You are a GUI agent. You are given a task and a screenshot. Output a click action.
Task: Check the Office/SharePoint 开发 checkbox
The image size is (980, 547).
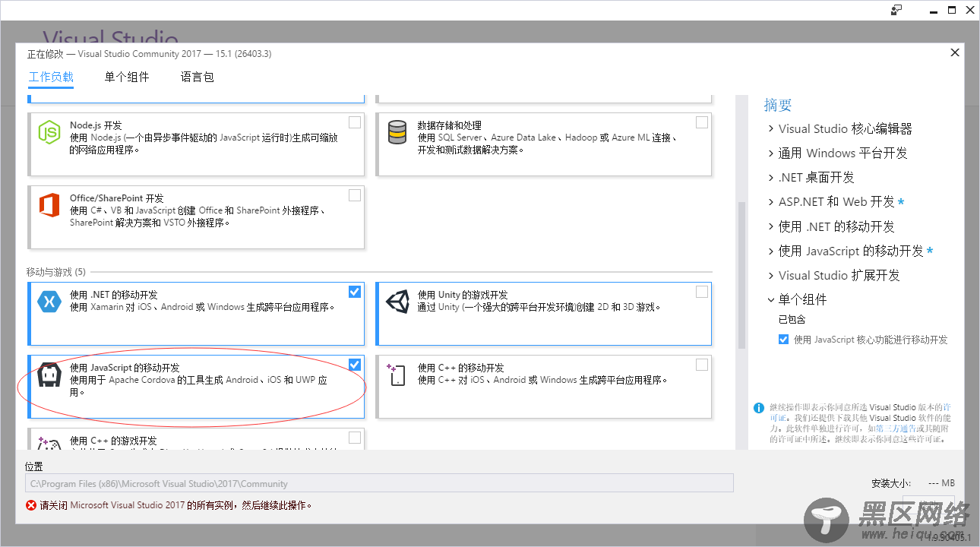[x=355, y=195]
